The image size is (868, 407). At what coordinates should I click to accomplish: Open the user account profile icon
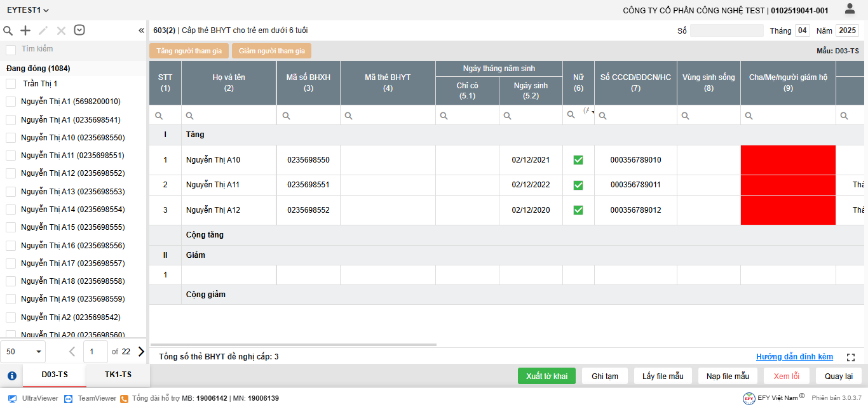850,9
